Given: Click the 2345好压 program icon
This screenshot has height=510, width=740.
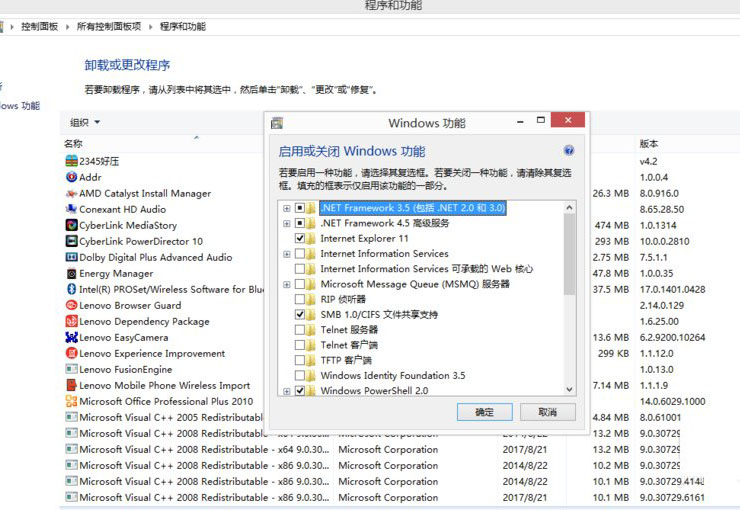Looking at the screenshot, I should [71, 161].
